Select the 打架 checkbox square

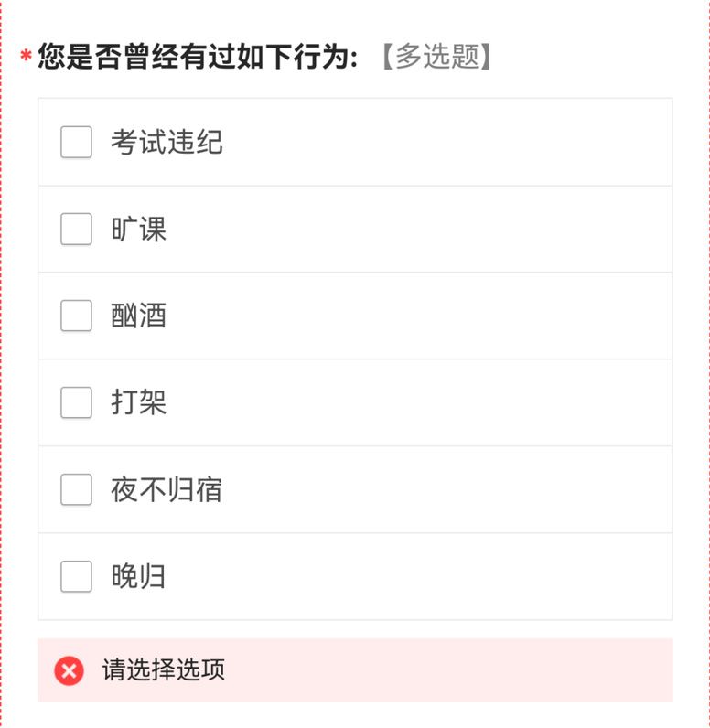click(76, 402)
